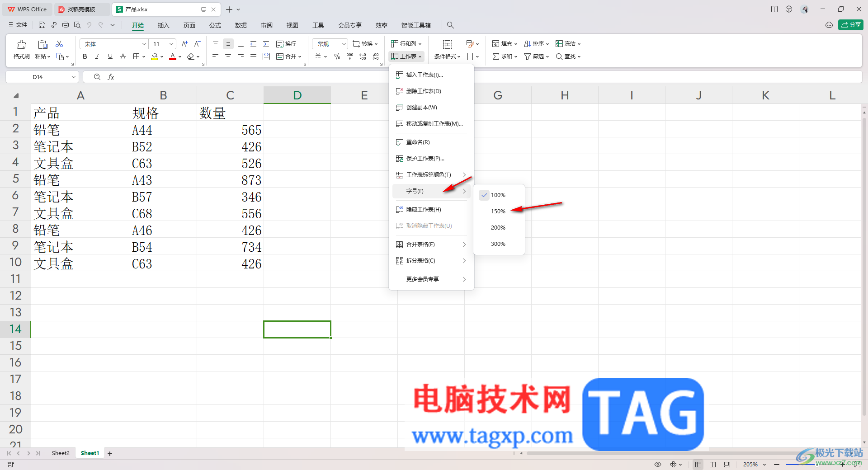868x470 pixels.
Task: Click the Increase font size icon
Action: (x=184, y=44)
